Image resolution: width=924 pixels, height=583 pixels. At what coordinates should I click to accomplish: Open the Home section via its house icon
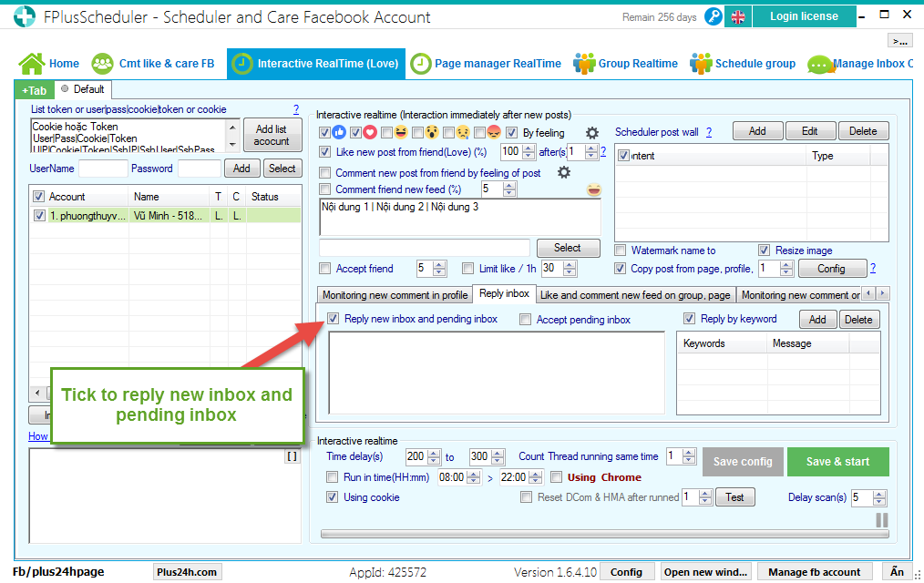(32, 64)
